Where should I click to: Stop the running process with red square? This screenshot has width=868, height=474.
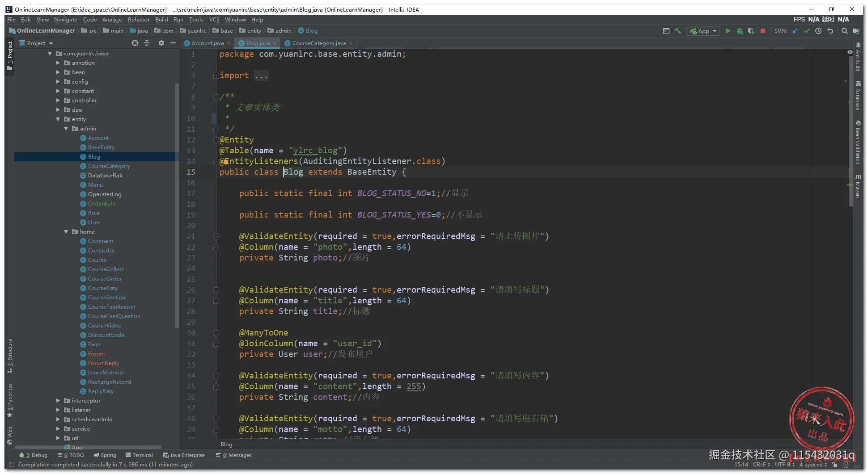click(x=763, y=31)
